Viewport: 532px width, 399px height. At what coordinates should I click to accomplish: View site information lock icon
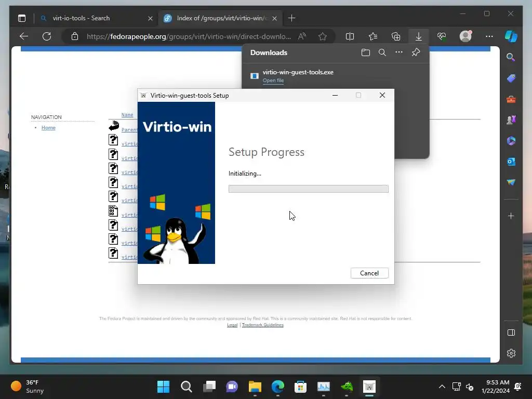coord(75,36)
